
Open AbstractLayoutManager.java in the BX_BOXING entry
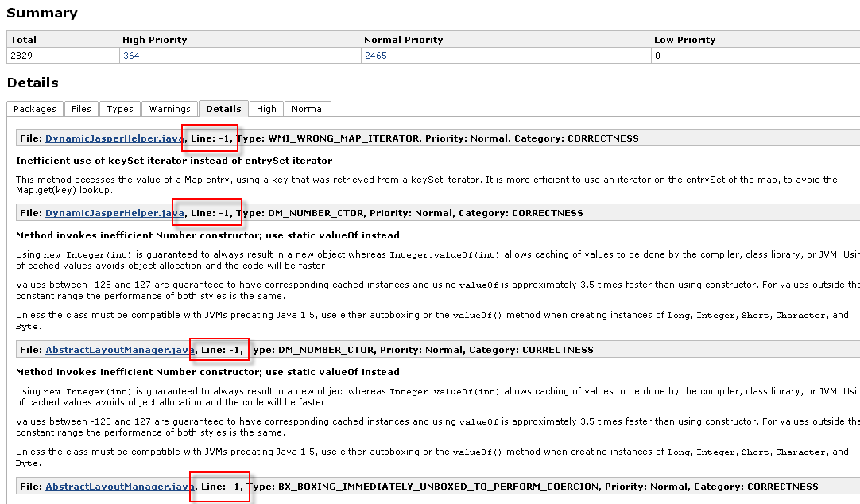click(119, 487)
